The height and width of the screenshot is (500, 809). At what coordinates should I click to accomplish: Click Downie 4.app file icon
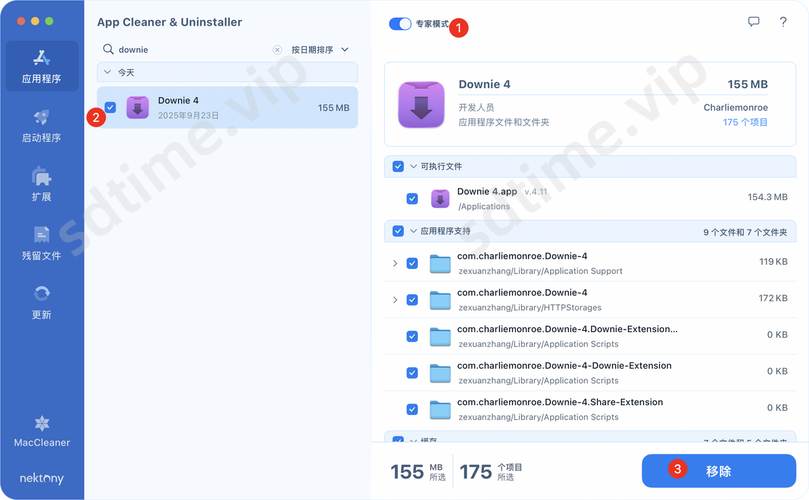point(440,199)
